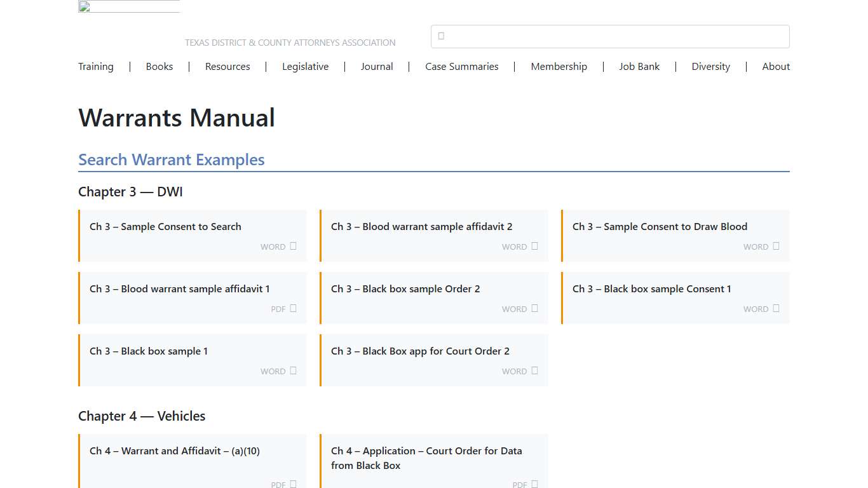
Task: Click file icon on Black Box app for Court Order 2
Action: pyautogui.click(x=534, y=370)
